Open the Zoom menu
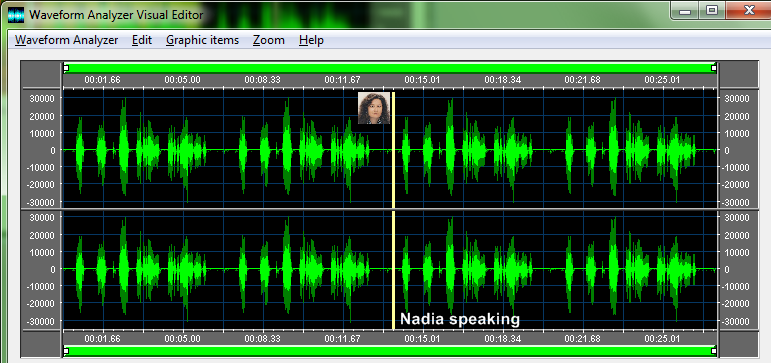 [x=268, y=40]
